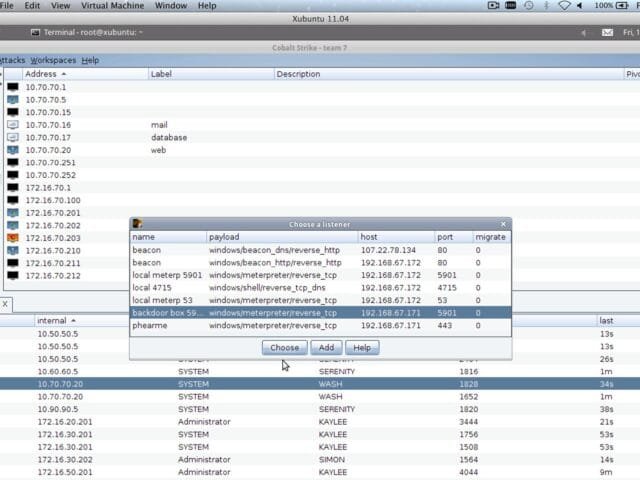This screenshot has height=480, width=640.
Task: Select the compromised host icon for 172.16.70.203
Action: (13, 238)
